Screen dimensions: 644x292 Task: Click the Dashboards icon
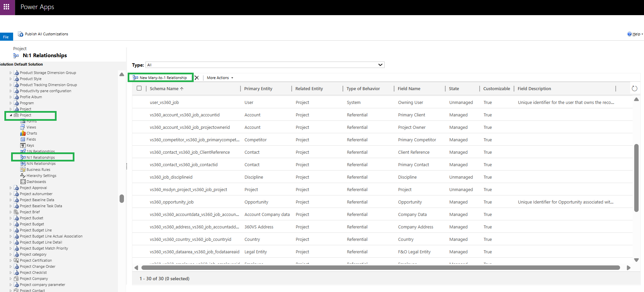(x=23, y=182)
